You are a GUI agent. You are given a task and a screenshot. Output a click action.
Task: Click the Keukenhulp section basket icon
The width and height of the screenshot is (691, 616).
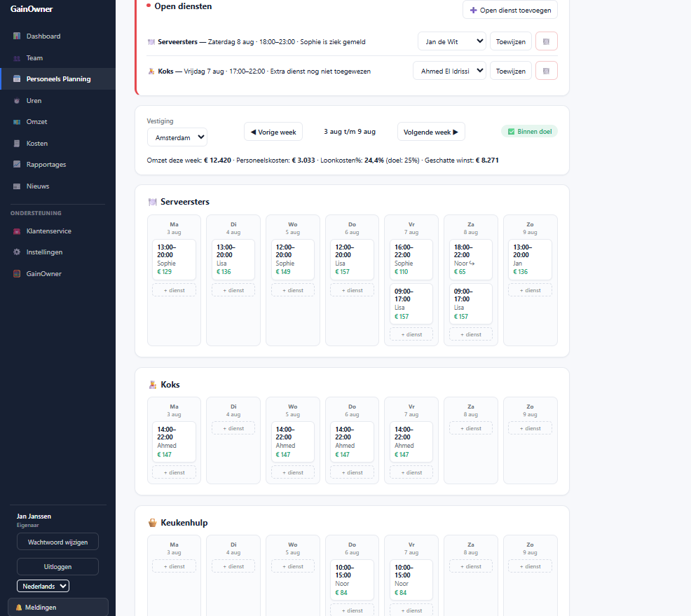tap(153, 523)
